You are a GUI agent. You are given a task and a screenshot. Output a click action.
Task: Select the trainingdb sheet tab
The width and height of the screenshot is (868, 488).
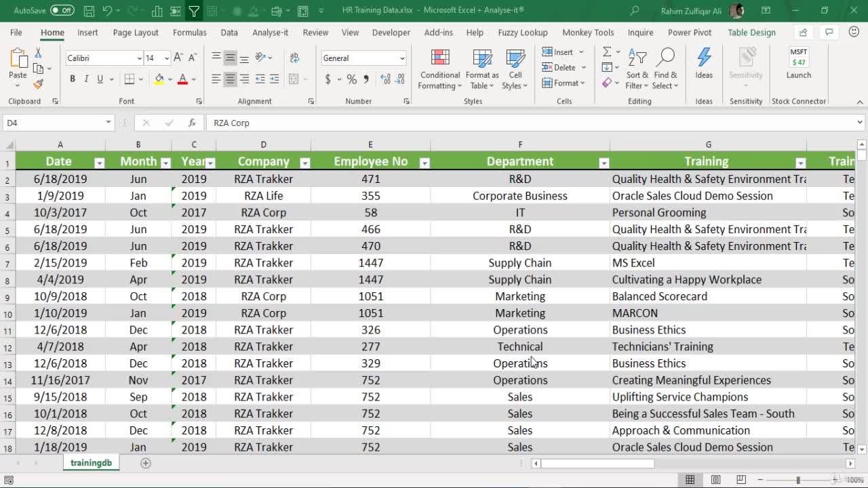click(91, 463)
